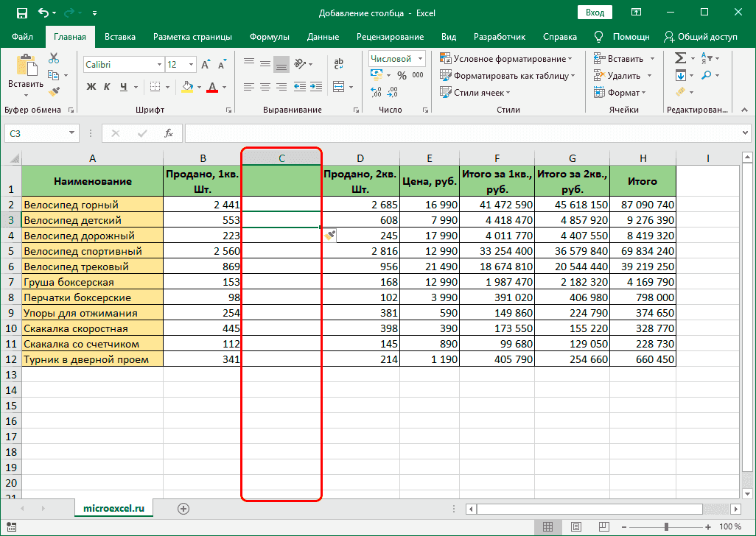Click the Format Painter icon
This screenshot has width=756, height=536.
pos(55,91)
